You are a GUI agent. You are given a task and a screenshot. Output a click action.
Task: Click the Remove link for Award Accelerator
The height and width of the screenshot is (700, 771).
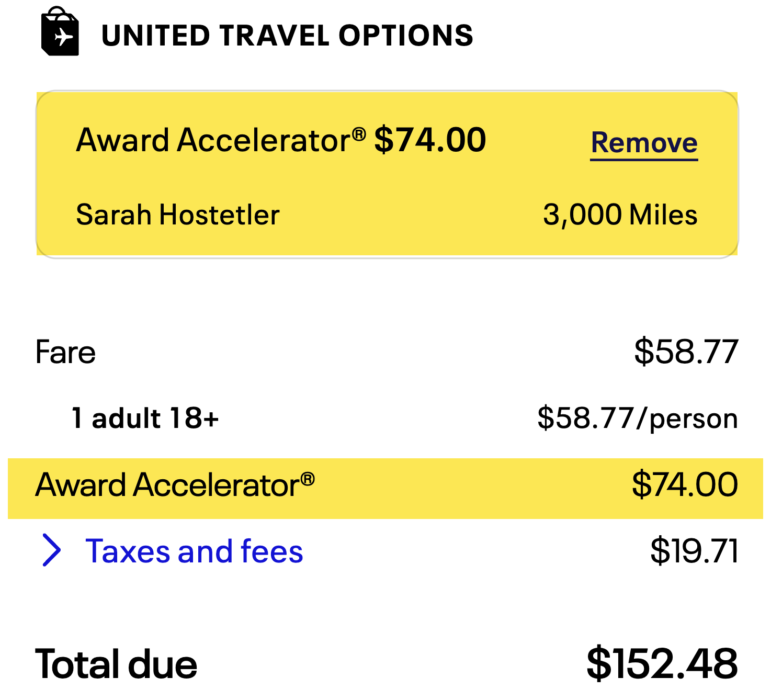tap(644, 142)
